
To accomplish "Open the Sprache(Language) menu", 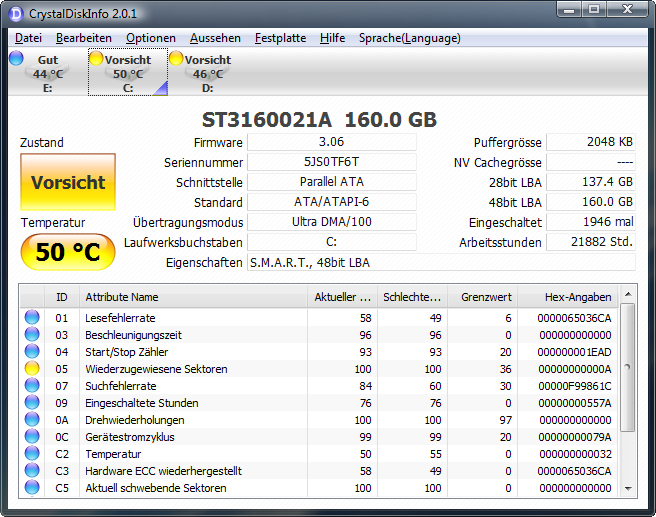I will (x=410, y=38).
